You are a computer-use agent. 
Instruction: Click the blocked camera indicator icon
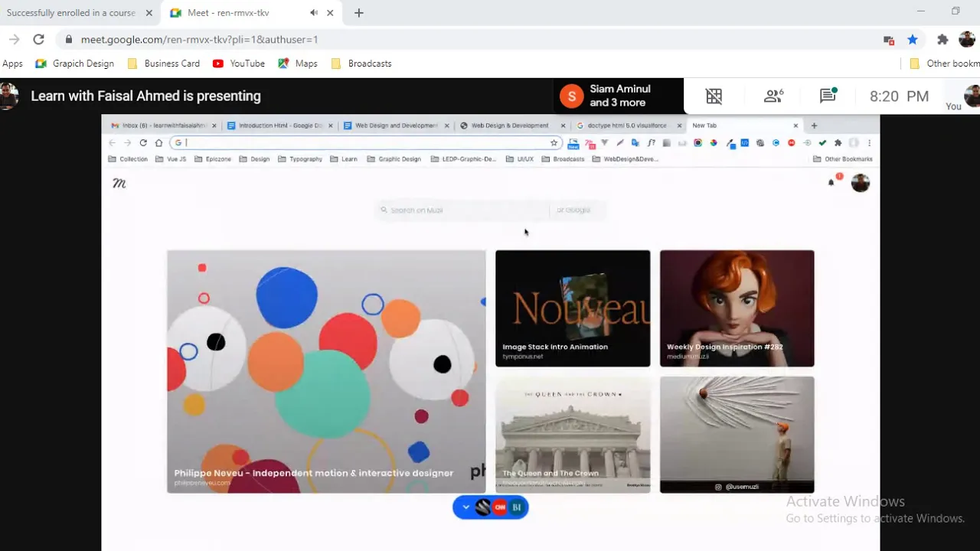888,40
